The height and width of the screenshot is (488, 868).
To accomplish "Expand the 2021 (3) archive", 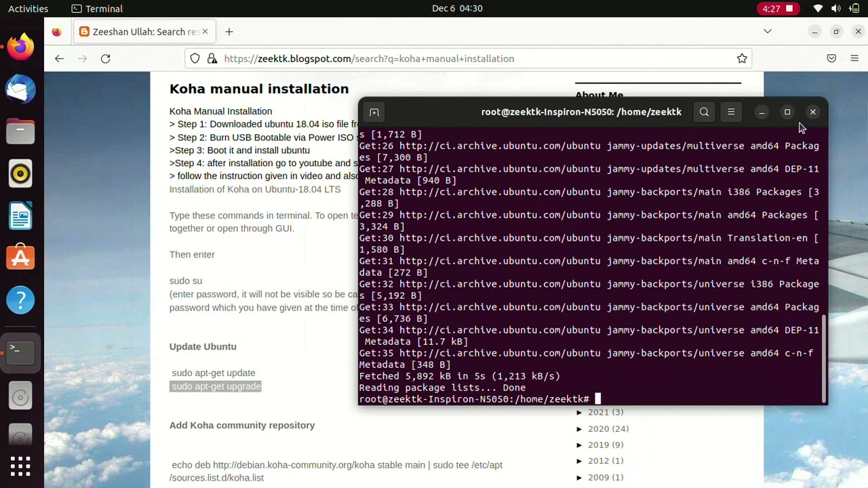I will click(580, 413).
